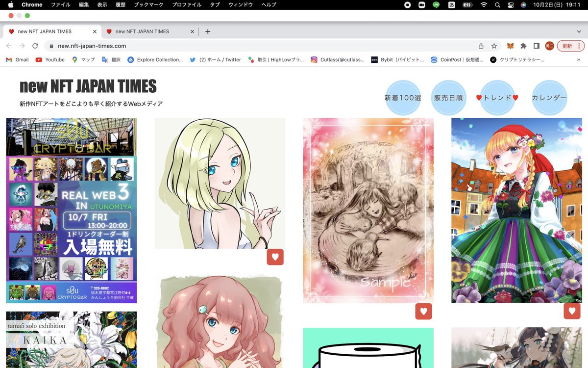This screenshot has height=368, width=588.
Task: Switch to the second new NFT JAPAN TIMES tab
Action: [150, 31]
